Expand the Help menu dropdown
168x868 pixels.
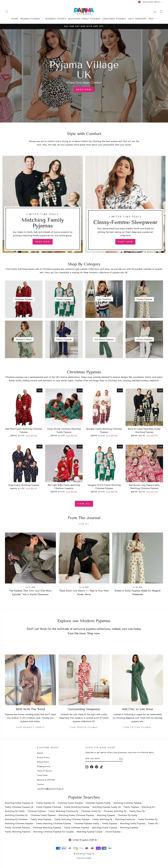click(153, 19)
